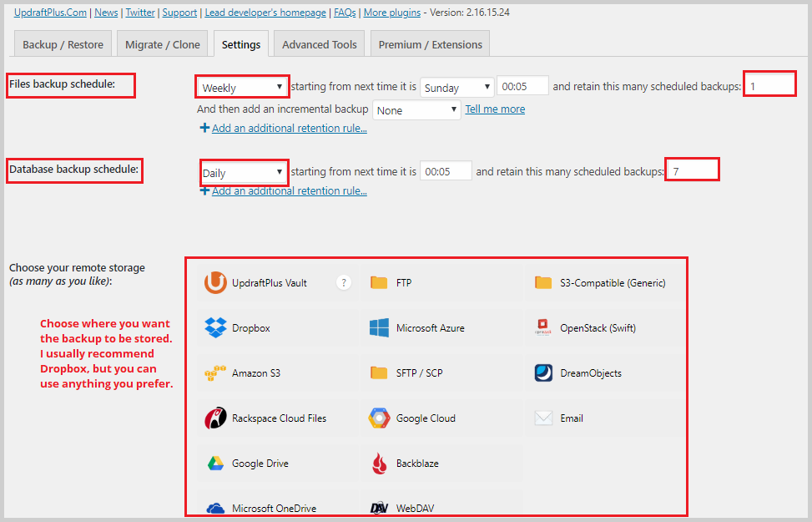Select the Google Drive icon
Viewport: 812px width, 522px height.
coord(215,463)
